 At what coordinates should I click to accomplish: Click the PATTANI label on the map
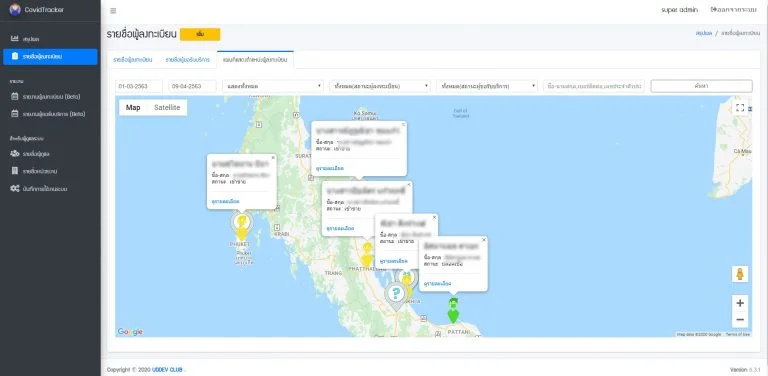coord(459,332)
